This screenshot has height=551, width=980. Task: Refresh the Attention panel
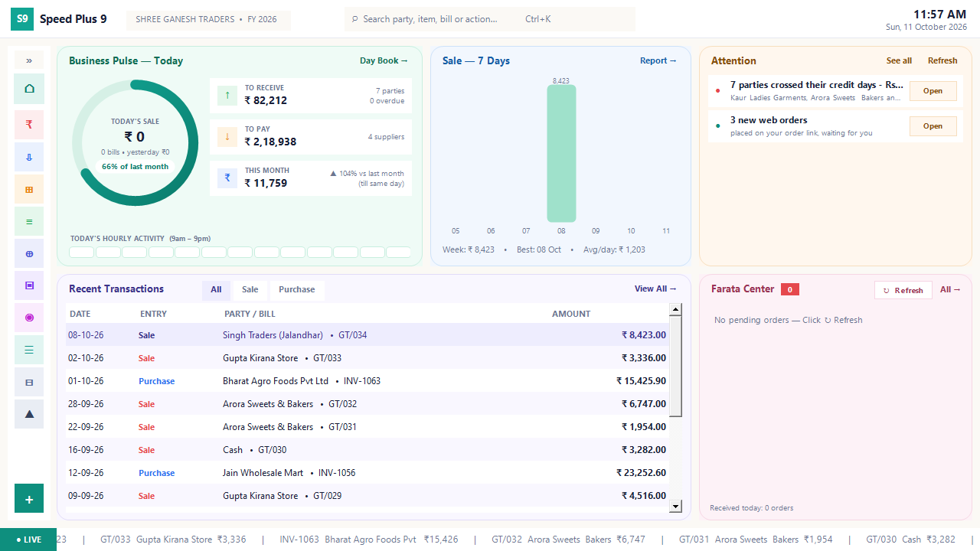[942, 61]
